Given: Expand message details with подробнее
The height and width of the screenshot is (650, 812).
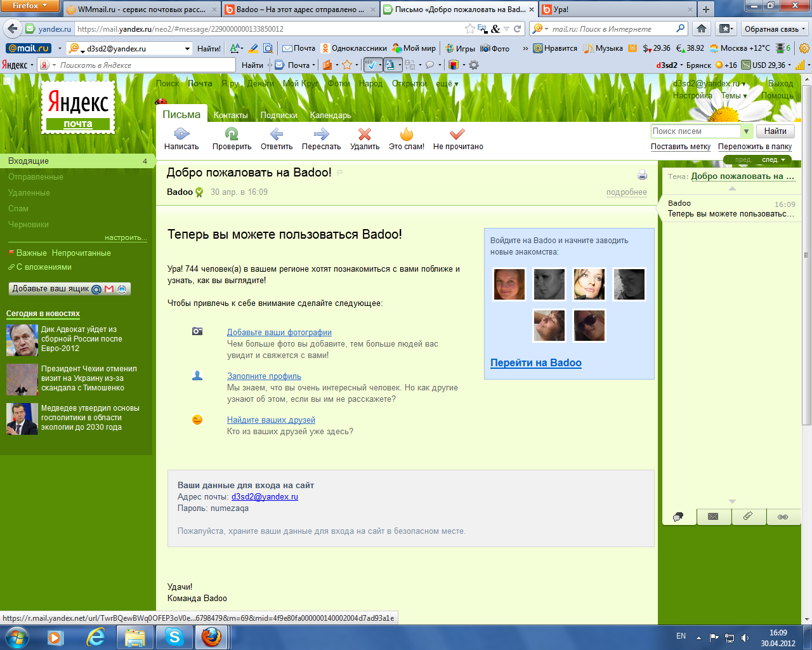Looking at the screenshot, I should 626,192.
